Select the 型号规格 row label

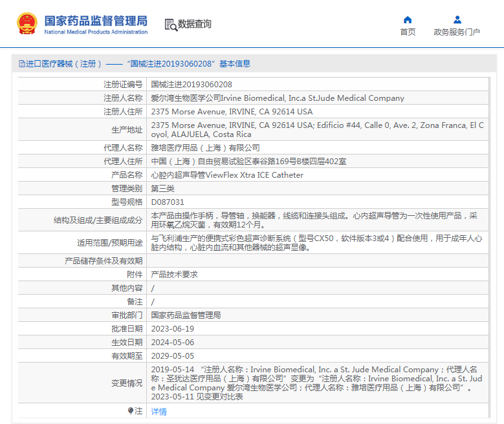click(x=127, y=202)
